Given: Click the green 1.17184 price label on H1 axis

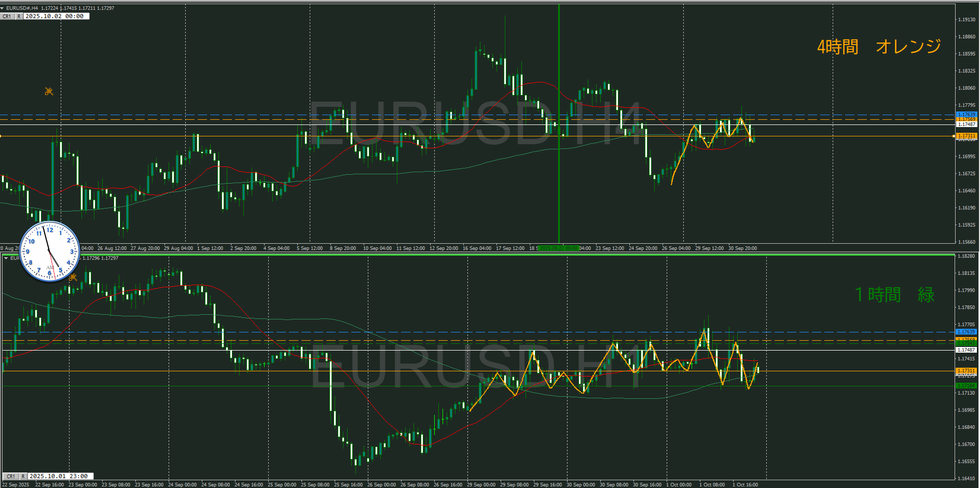Looking at the screenshot, I should [x=966, y=386].
